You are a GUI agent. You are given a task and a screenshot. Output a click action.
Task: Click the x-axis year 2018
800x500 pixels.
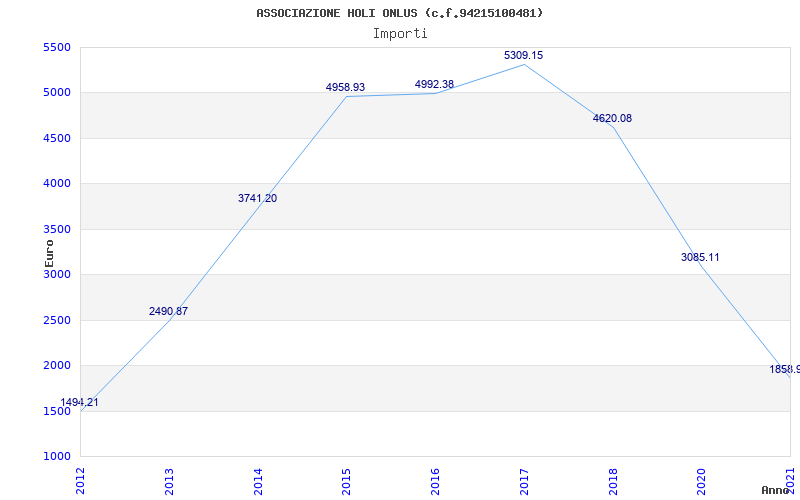613,481
